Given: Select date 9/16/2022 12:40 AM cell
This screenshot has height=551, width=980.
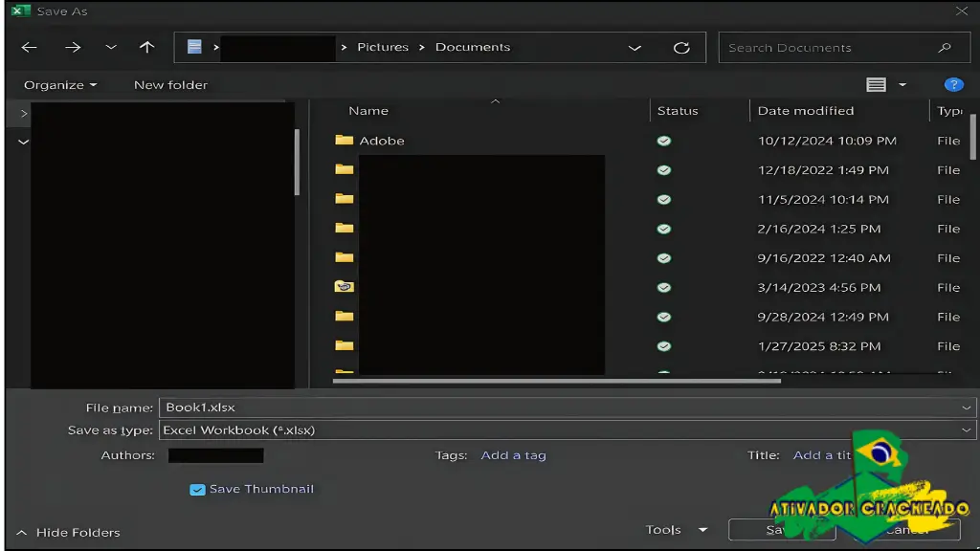Looking at the screenshot, I should (824, 258).
